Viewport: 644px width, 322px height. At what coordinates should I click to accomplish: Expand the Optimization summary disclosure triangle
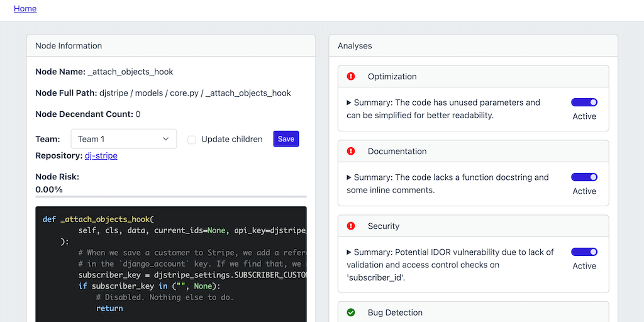tap(350, 103)
